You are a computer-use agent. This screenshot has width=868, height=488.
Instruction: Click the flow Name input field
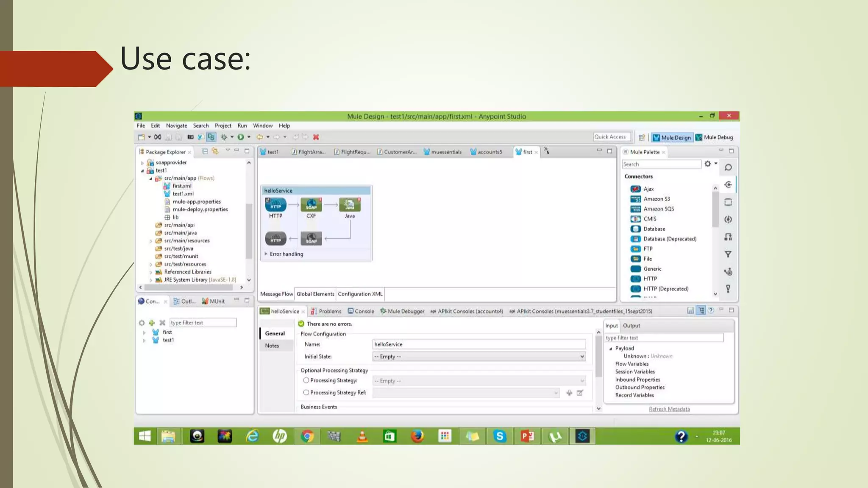pos(479,344)
